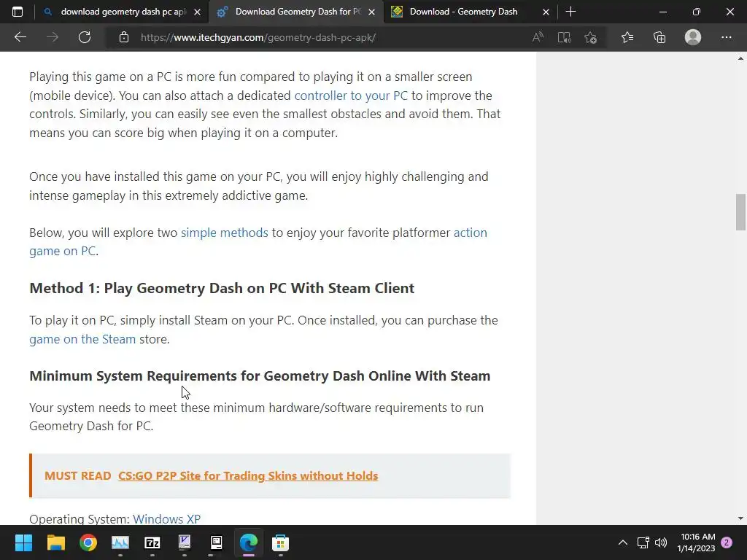Enter Immersive Reader mode

[564, 37]
